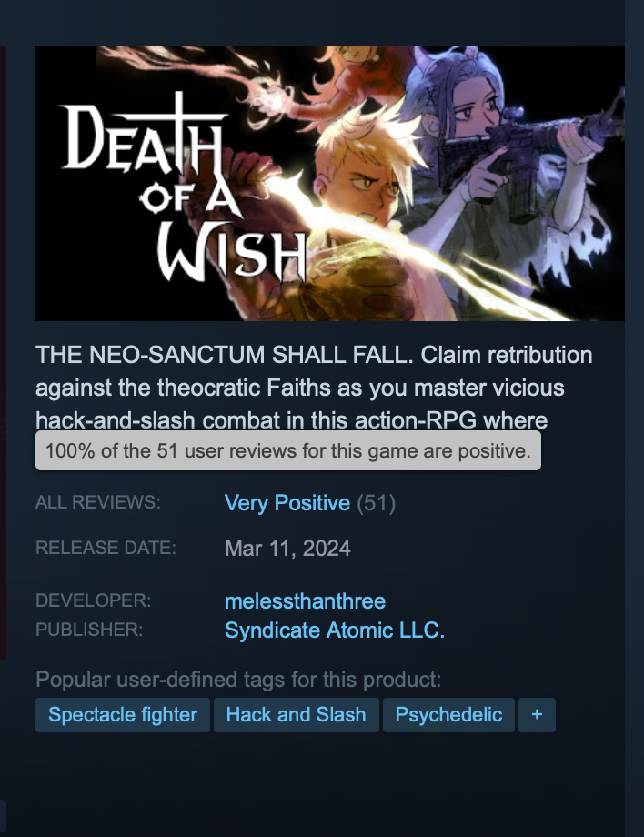Select the Spectacle fighter tag
This screenshot has width=644, height=837.
[123, 715]
